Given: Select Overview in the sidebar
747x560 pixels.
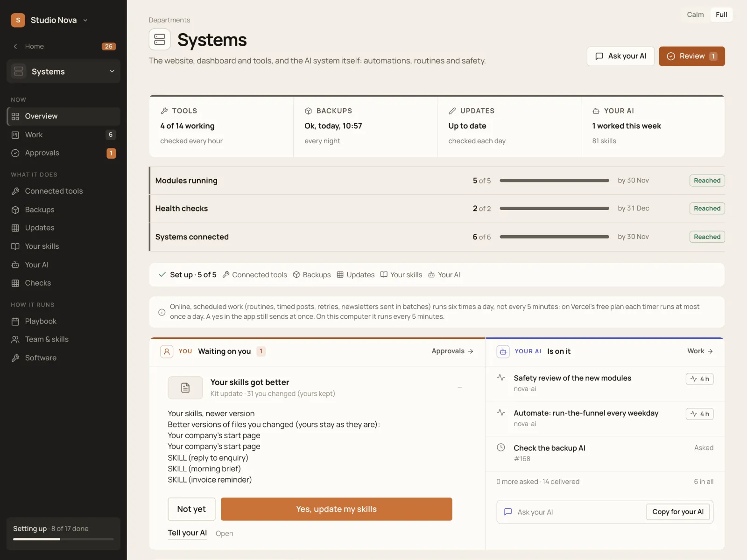Looking at the screenshot, I should [x=63, y=116].
